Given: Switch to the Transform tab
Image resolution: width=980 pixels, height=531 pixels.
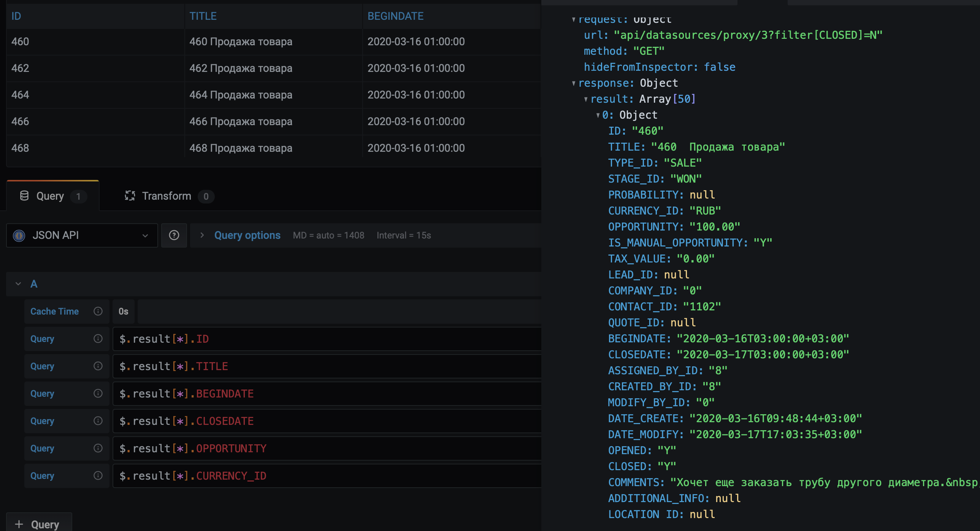Looking at the screenshot, I should click(167, 196).
